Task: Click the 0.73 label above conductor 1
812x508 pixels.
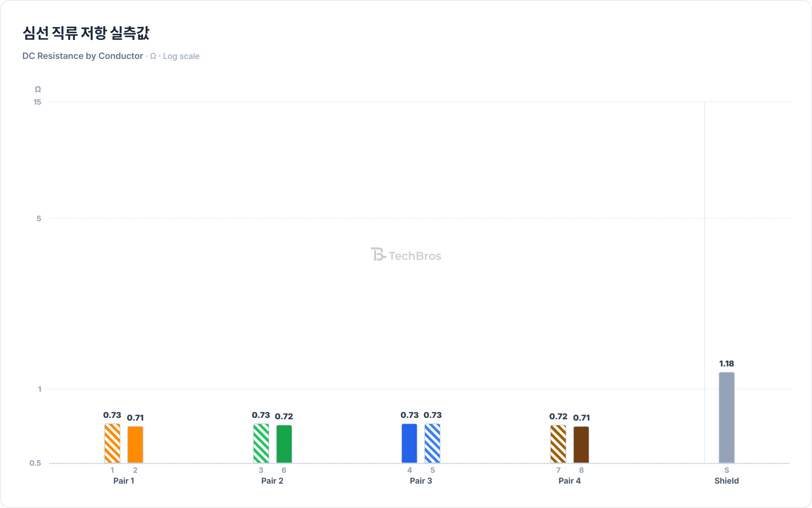Action: [112, 415]
